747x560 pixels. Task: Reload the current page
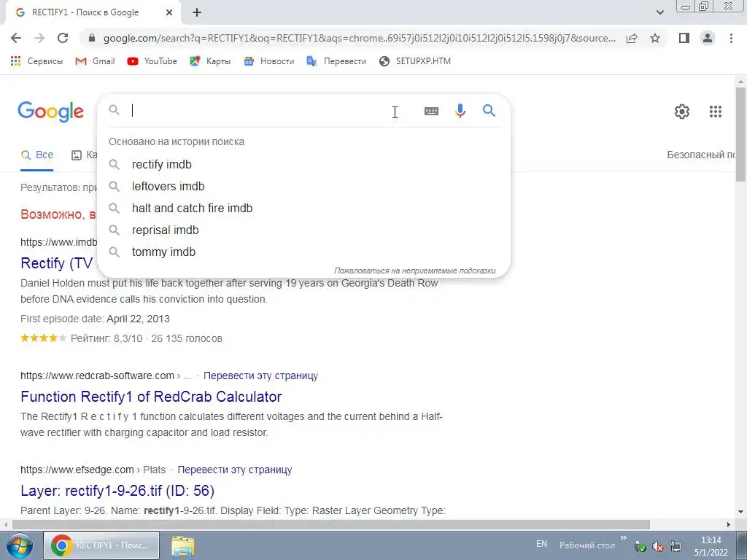click(x=63, y=38)
